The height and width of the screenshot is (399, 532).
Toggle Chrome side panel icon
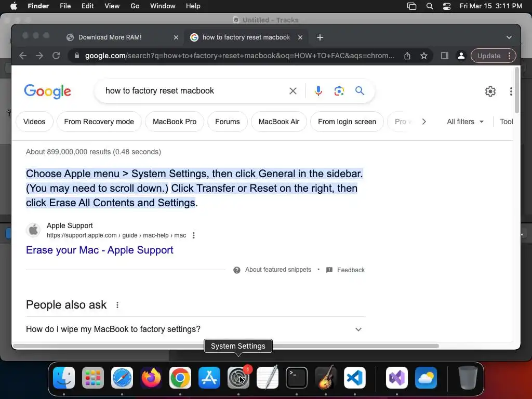pyautogui.click(x=445, y=56)
